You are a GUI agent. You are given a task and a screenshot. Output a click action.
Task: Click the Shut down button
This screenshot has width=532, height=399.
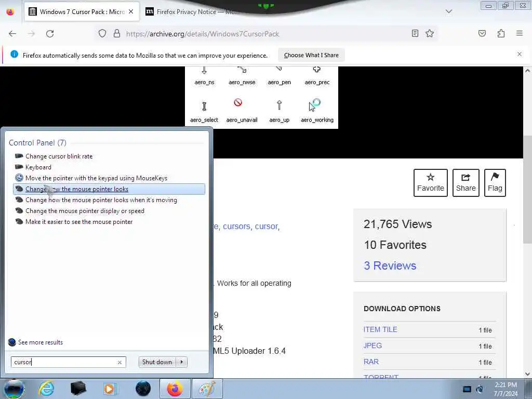tap(157, 362)
